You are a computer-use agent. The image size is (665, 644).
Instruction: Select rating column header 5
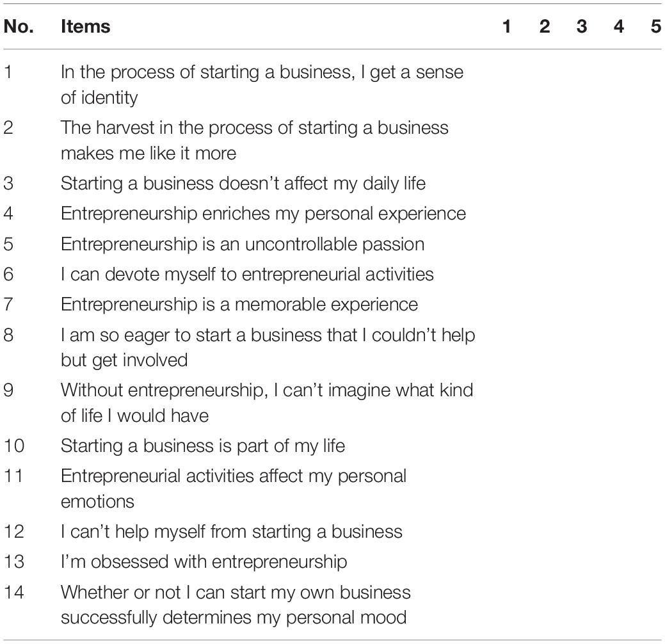[x=655, y=26]
